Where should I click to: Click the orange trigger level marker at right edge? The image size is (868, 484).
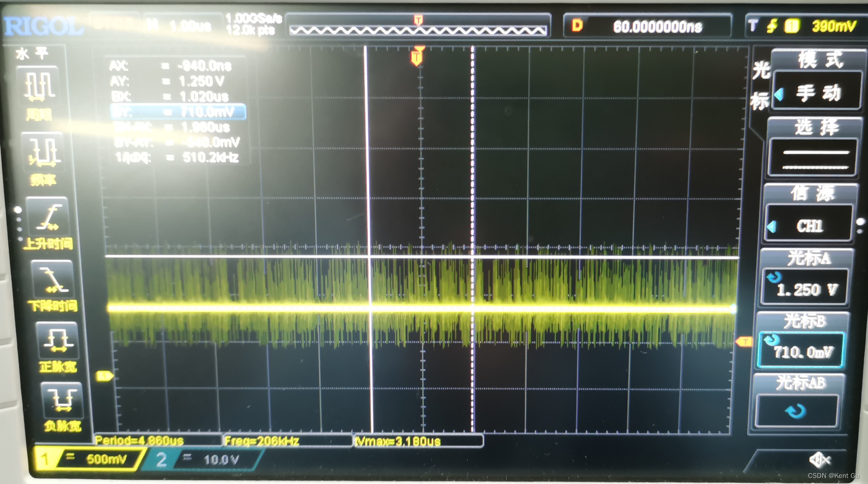click(x=743, y=341)
